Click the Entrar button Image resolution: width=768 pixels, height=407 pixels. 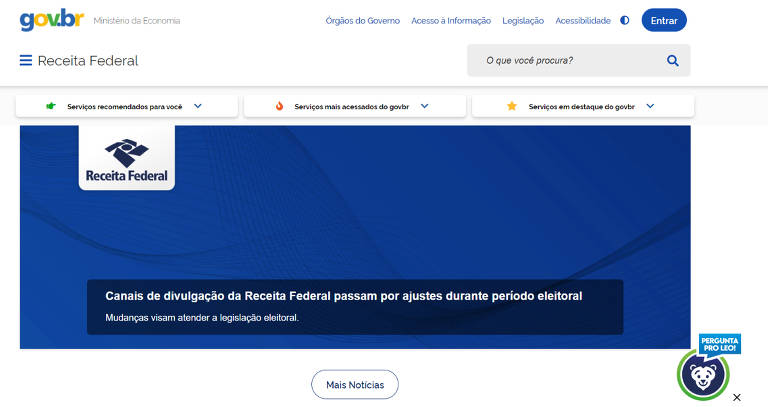click(x=664, y=20)
